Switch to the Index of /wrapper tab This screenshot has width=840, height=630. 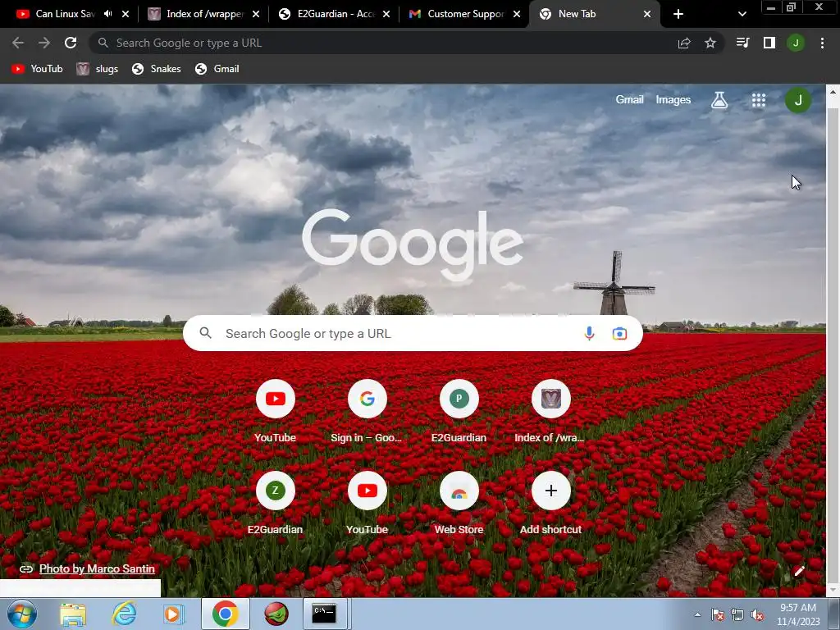203,14
